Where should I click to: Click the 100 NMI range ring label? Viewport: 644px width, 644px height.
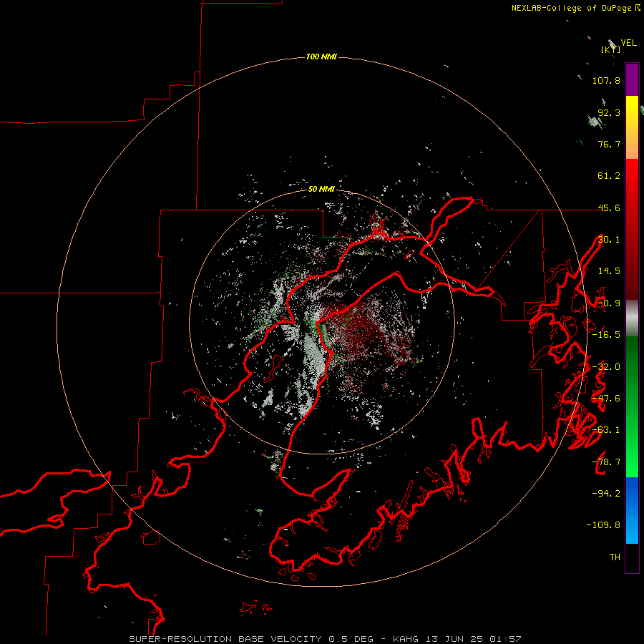click(x=321, y=57)
